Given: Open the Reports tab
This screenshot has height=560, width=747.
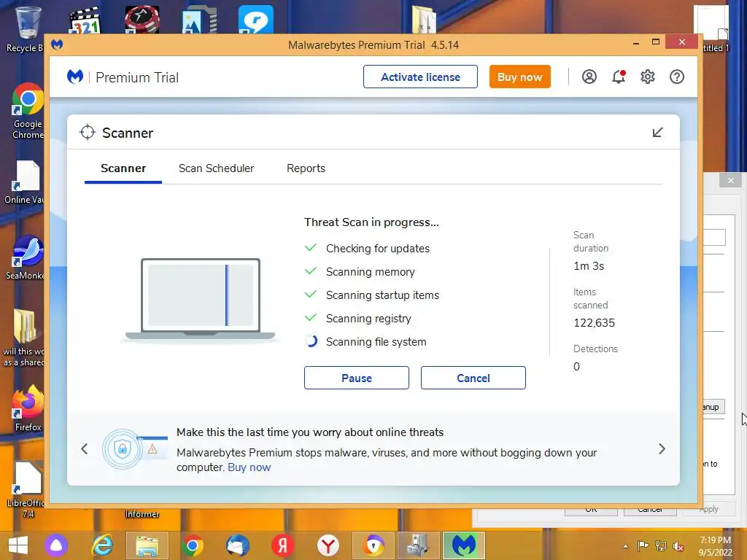Looking at the screenshot, I should pos(306,168).
